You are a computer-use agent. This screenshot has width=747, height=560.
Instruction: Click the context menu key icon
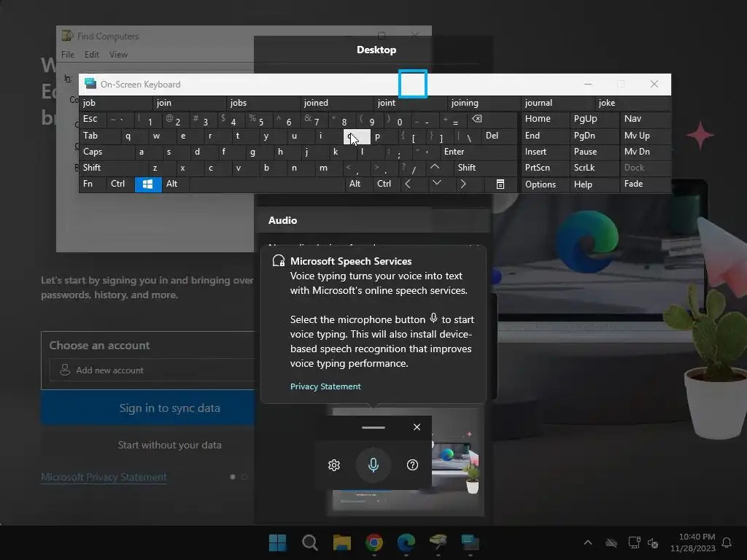pyautogui.click(x=500, y=184)
